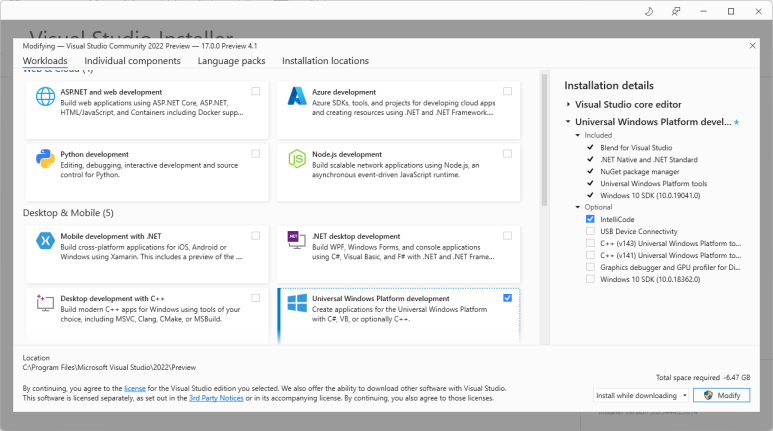
Task: Switch to the Language packs tab
Action: tap(231, 61)
